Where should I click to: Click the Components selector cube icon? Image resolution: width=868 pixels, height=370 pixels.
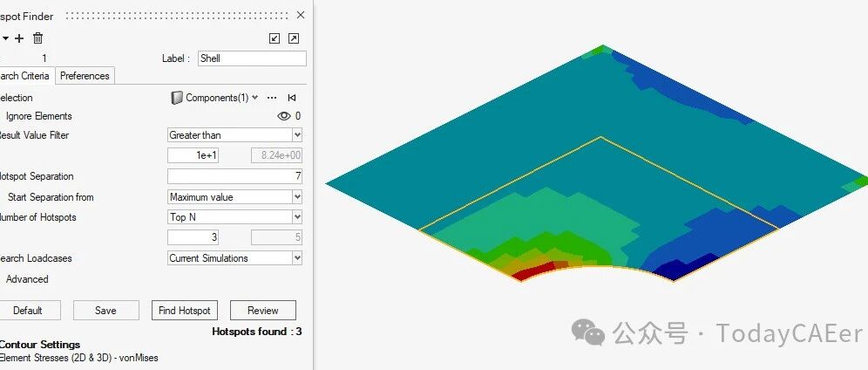[x=177, y=98]
